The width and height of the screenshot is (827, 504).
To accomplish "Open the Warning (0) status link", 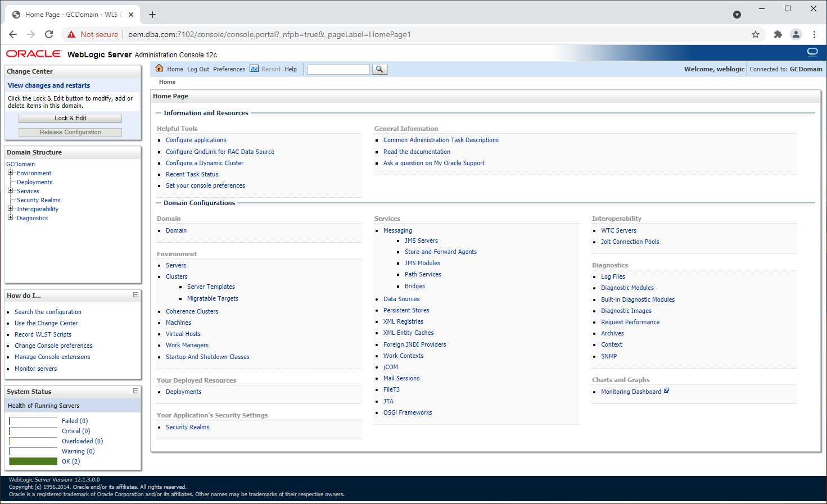I will coord(78,451).
